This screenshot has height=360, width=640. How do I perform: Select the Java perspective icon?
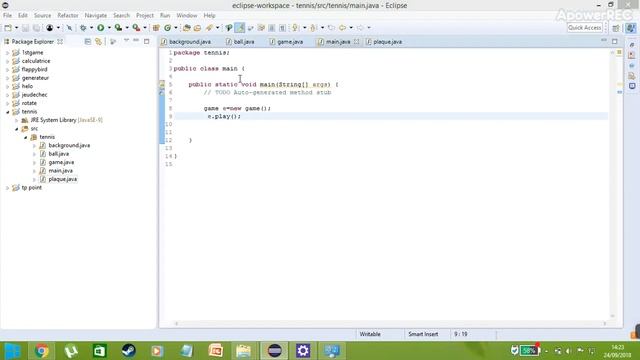coord(631,28)
